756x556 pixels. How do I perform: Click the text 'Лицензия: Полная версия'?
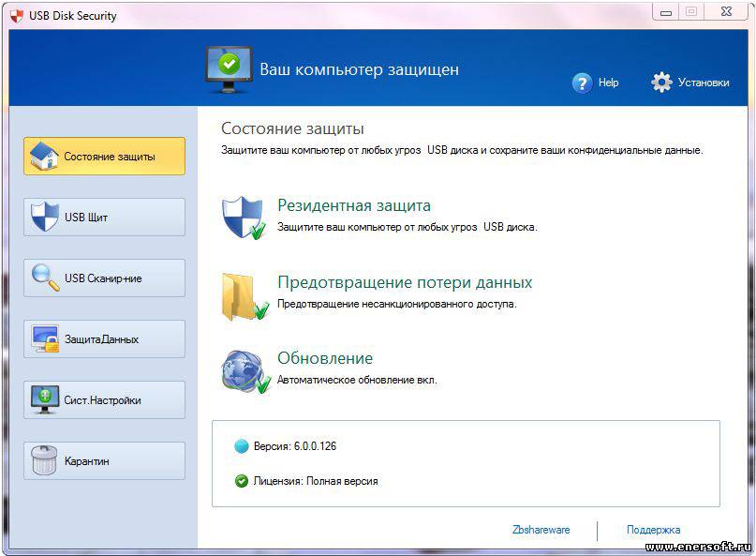pos(316,481)
